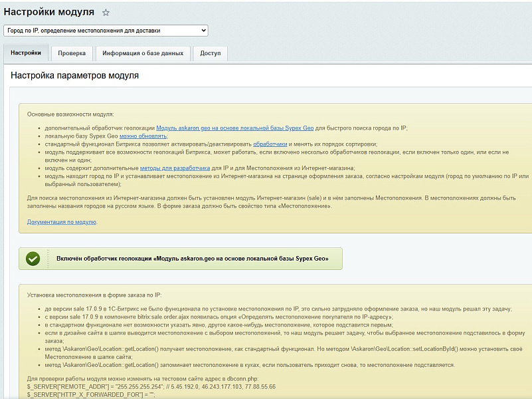Image resolution: width=532 pixels, height=399 pixels.
Task: Click the обработчики link
Action: click(270, 144)
